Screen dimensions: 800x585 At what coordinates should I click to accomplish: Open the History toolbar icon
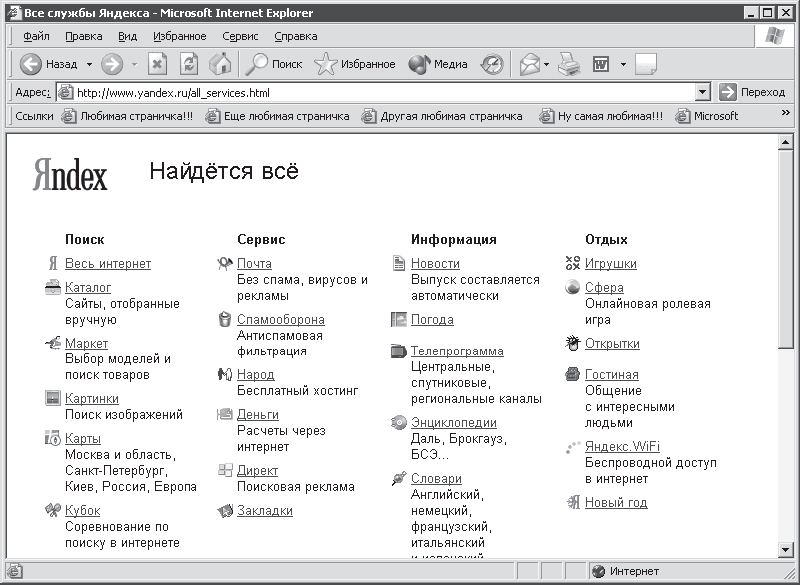[x=492, y=64]
